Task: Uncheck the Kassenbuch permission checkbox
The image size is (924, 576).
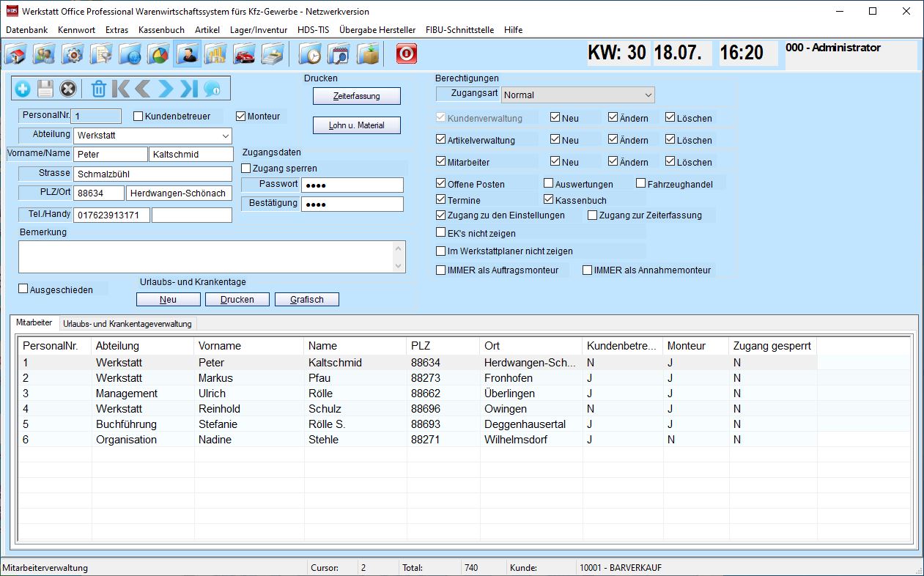Action: coord(548,200)
